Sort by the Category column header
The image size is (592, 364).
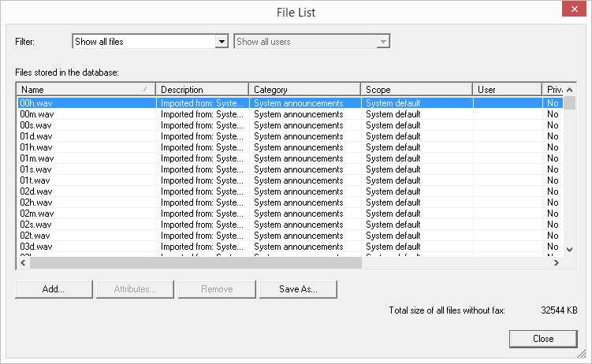pyautogui.click(x=304, y=90)
